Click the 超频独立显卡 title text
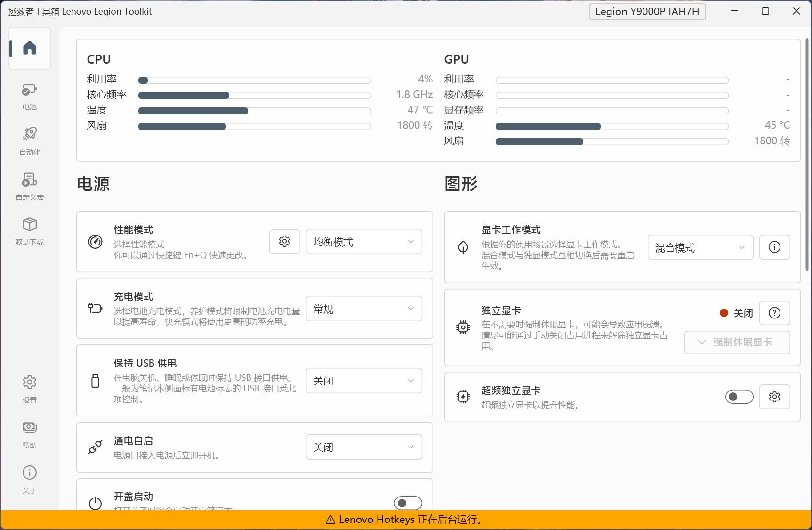The height and width of the screenshot is (530, 812). [x=511, y=391]
